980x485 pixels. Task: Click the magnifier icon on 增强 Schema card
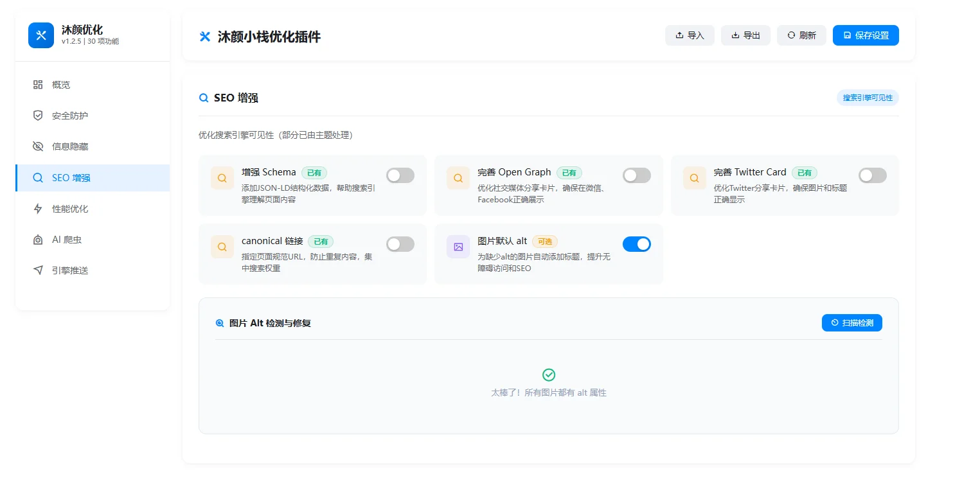[x=222, y=178]
